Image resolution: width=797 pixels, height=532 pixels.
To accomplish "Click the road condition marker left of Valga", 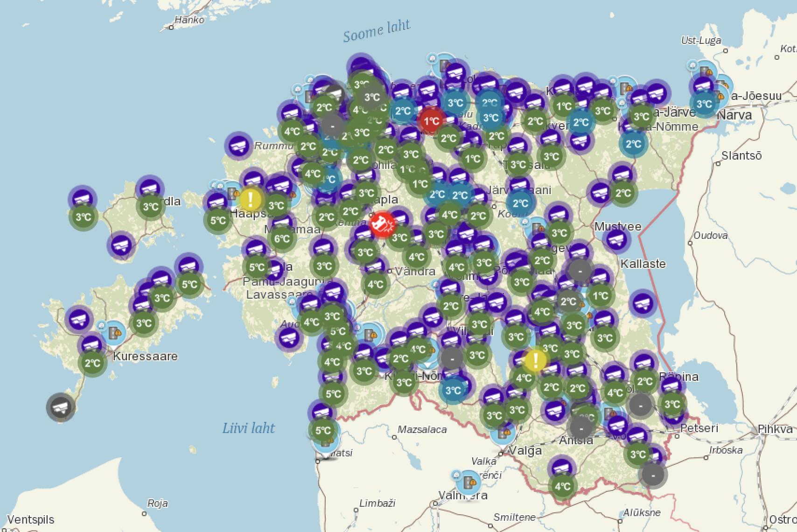I will pos(503,432).
